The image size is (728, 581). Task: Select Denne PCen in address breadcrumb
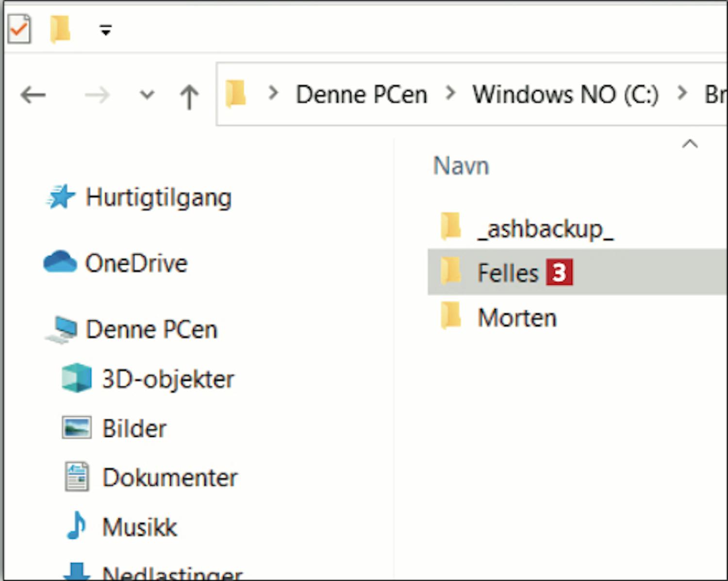click(362, 95)
